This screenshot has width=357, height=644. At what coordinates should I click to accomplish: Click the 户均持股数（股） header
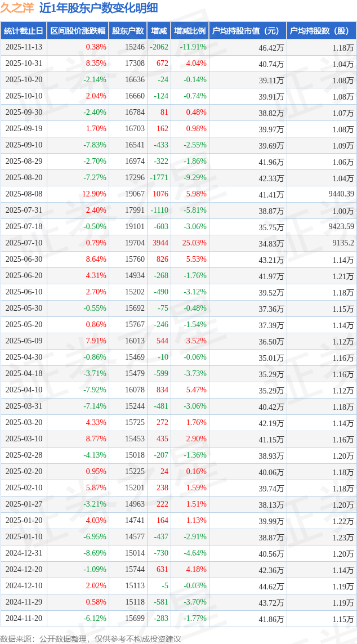coord(321,31)
